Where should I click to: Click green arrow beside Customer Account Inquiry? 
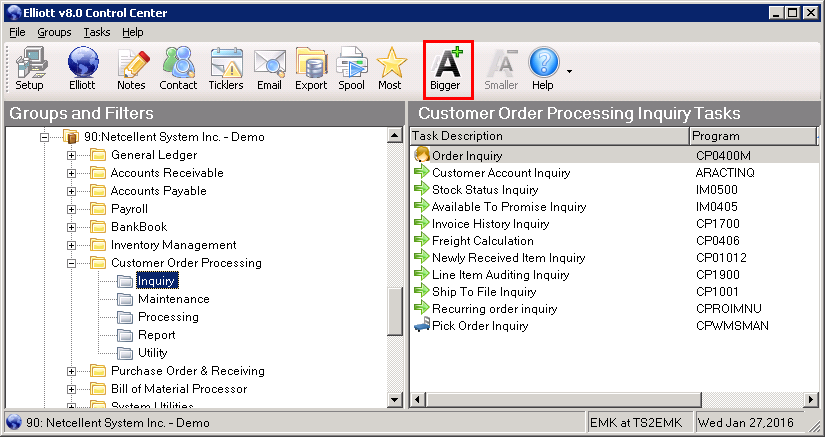pos(421,172)
